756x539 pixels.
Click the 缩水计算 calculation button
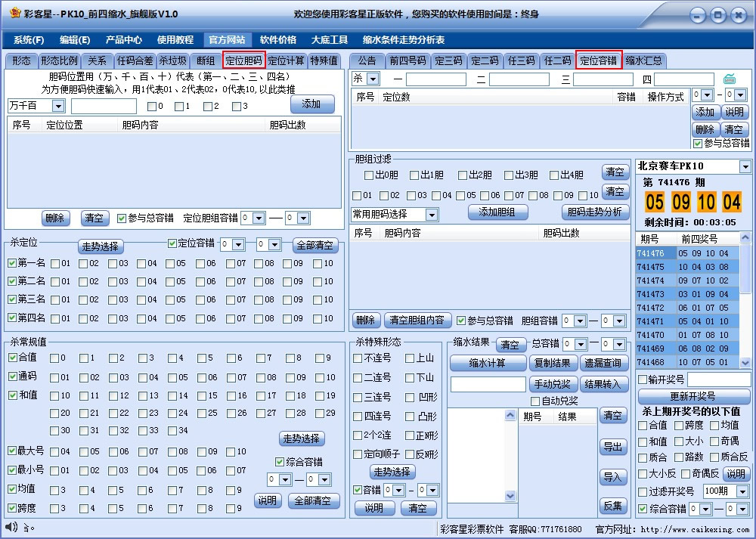point(488,364)
